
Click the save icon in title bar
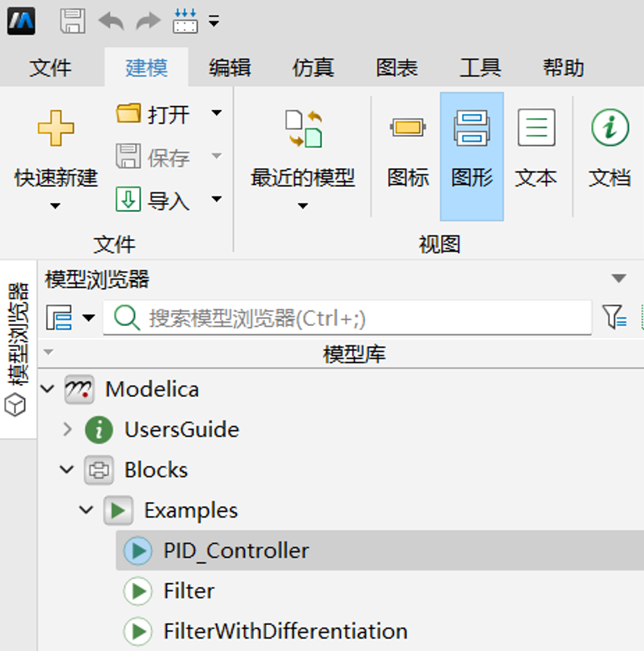click(x=73, y=22)
